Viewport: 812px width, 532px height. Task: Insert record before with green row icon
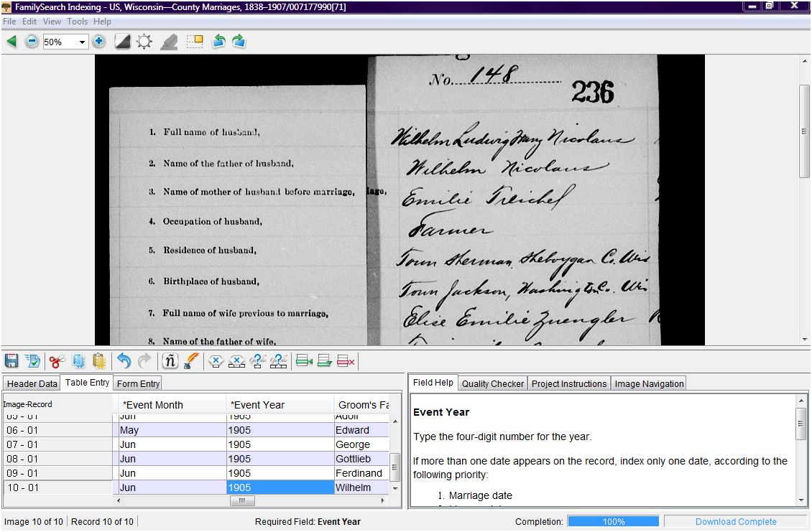point(304,360)
